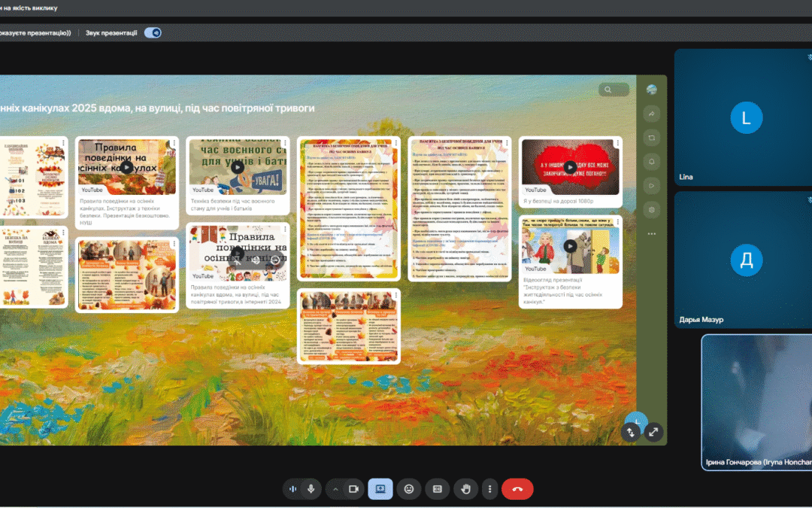Raise your hand in the meeting
Viewport: 812px width, 508px height.
[x=465, y=489]
